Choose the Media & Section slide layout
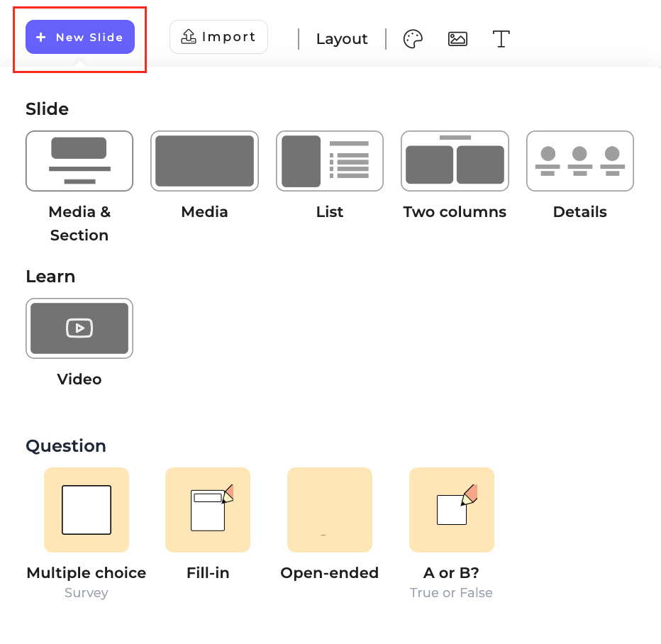661x644 pixels. [x=79, y=161]
